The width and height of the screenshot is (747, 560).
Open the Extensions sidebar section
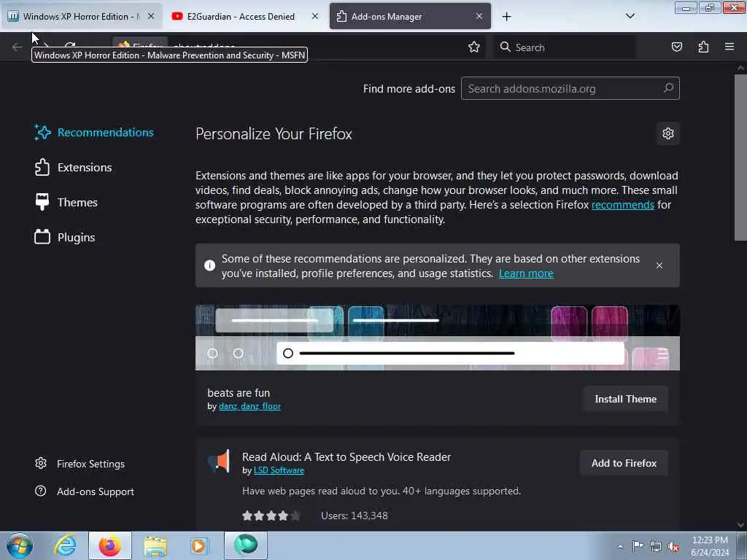[74, 168]
